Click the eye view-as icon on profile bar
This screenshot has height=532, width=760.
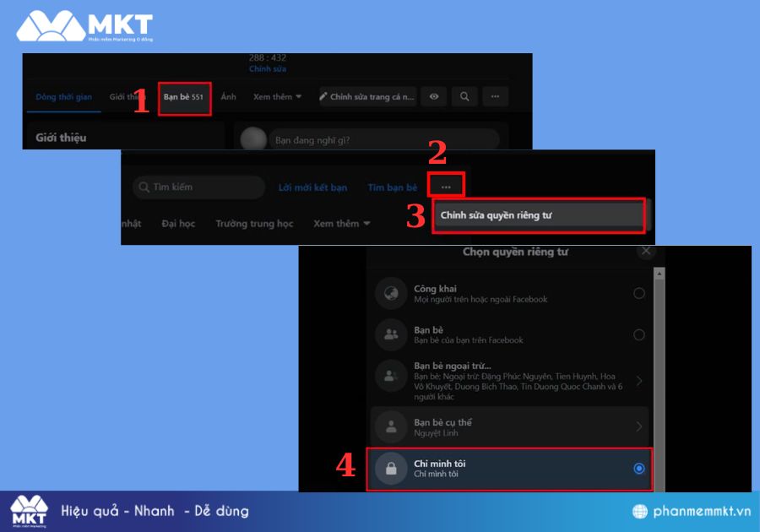point(434,97)
